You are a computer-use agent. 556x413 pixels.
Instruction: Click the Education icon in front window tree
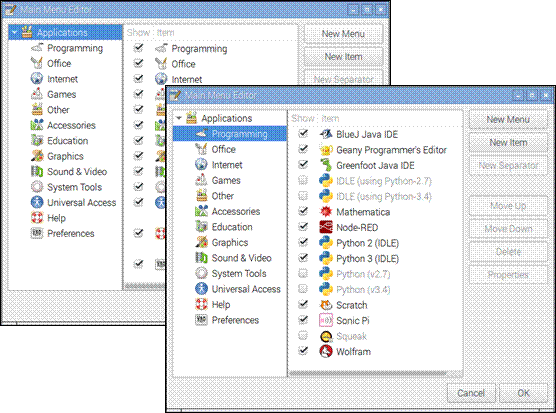click(201, 227)
